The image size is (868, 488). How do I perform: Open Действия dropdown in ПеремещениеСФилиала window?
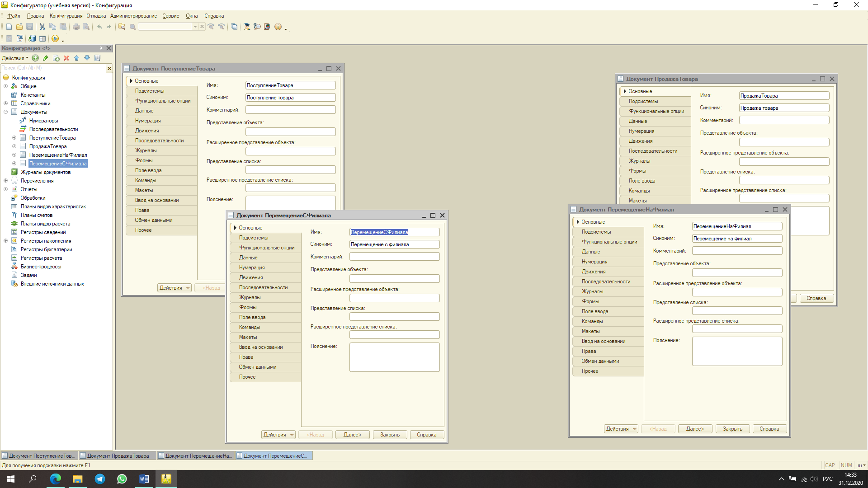click(278, 435)
